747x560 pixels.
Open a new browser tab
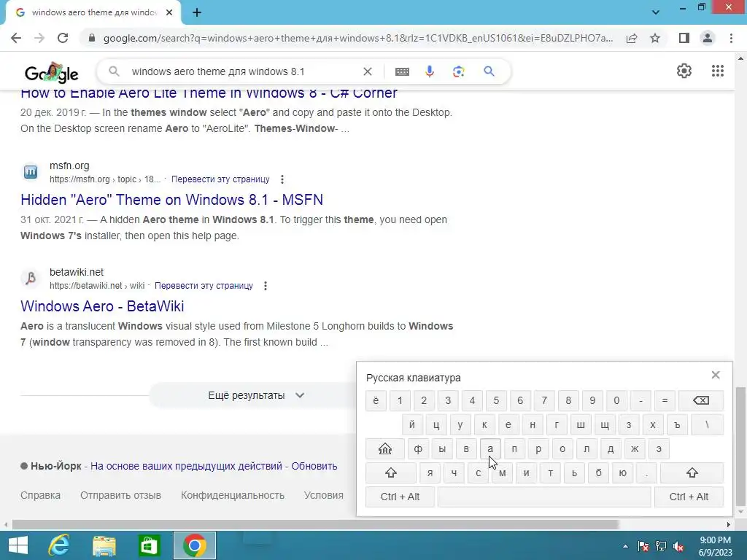pos(197,13)
